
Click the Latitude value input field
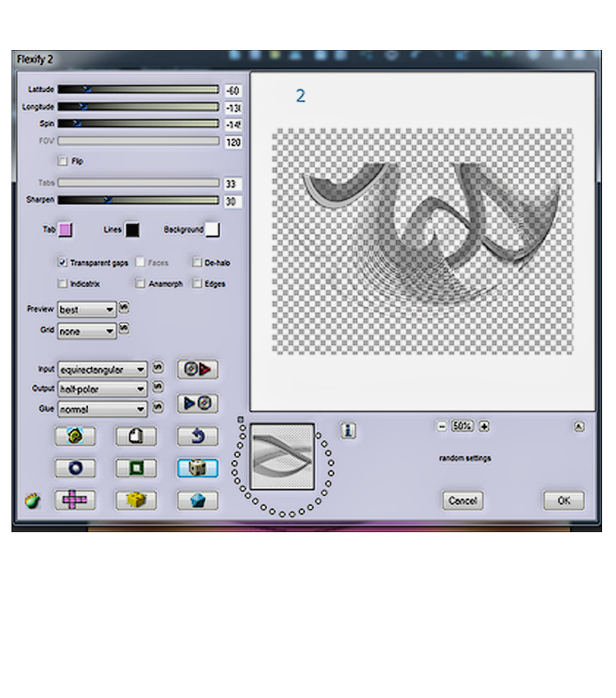click(x=233, y=90)
